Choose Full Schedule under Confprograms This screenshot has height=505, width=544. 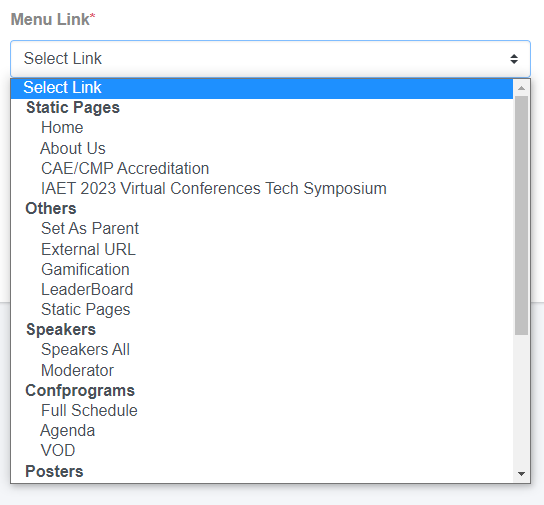pyautogui.click(x=262, y=411)
